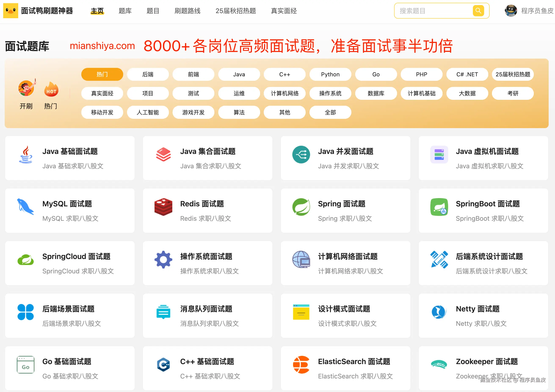Click the ElasticSearch orange logo icon
The width and height of the screenshot is (555, 392).
coord(301,365)
